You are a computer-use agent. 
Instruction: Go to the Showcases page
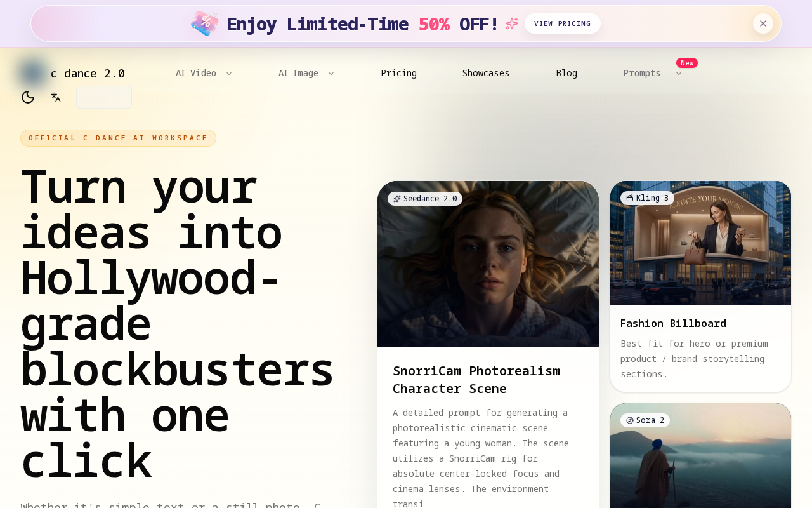pyautogui.click(x=485, y=73)
